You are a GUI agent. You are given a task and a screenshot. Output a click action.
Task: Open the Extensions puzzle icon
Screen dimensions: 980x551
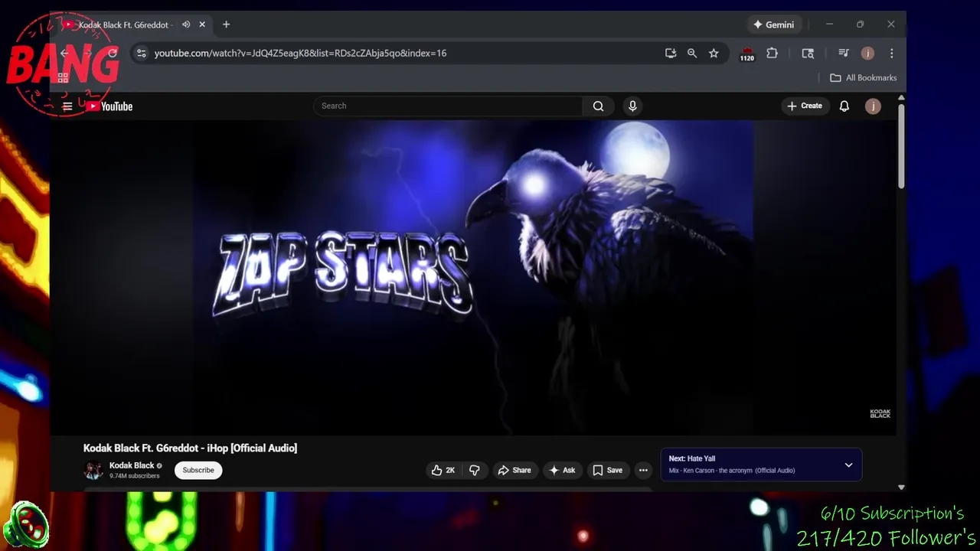coord(772,54)
